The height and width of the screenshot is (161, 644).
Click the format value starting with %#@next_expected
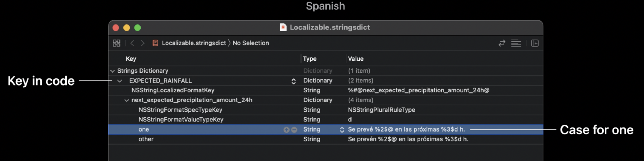419,90
